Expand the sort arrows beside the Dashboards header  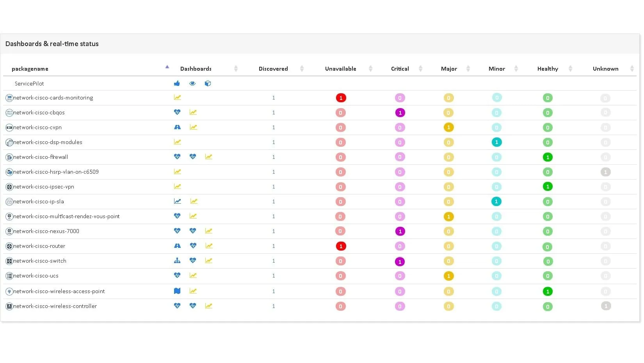coord(236,68)
